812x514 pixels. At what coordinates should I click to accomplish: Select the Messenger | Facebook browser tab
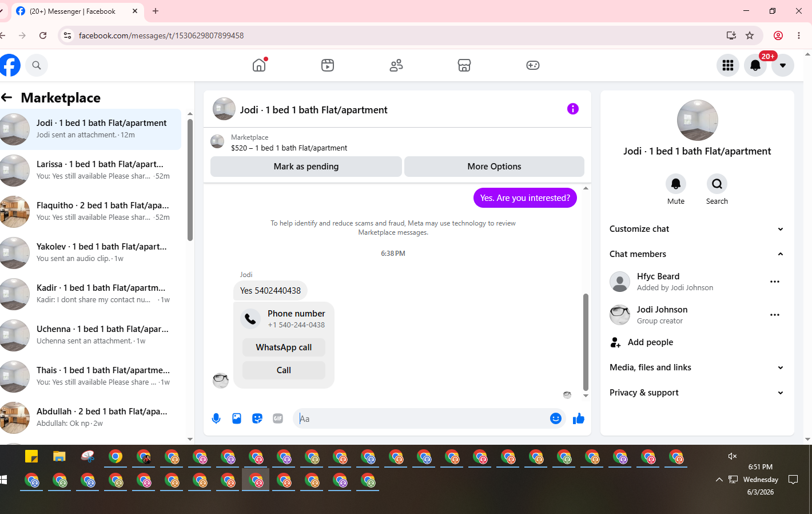coord(77,11)
